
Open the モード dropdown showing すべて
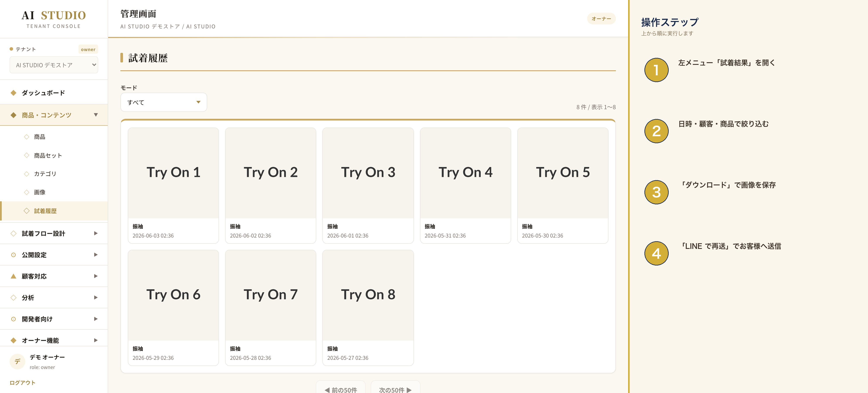(163, 102)
